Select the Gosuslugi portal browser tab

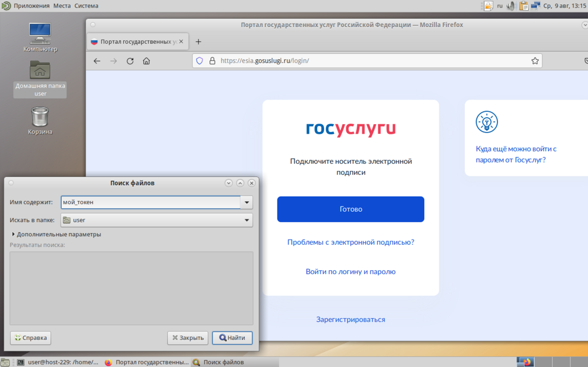click(x=138, y=42)
